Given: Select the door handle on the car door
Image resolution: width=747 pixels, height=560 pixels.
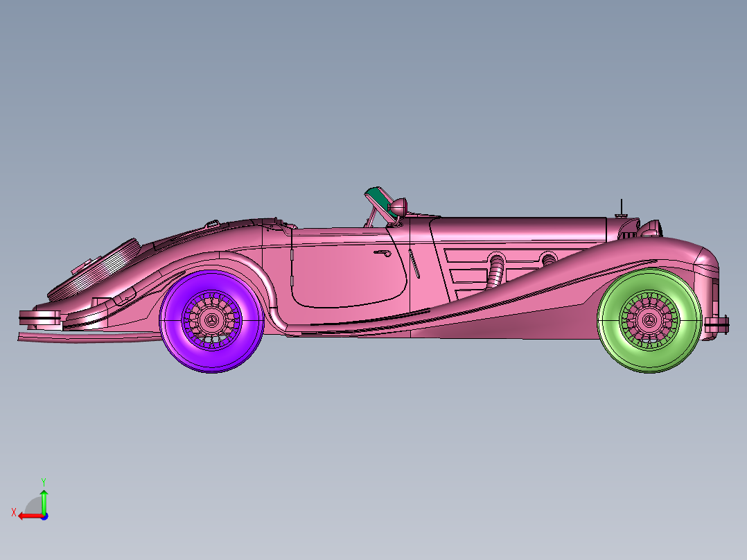Looking at the screenshot, I should pos(383,252).
